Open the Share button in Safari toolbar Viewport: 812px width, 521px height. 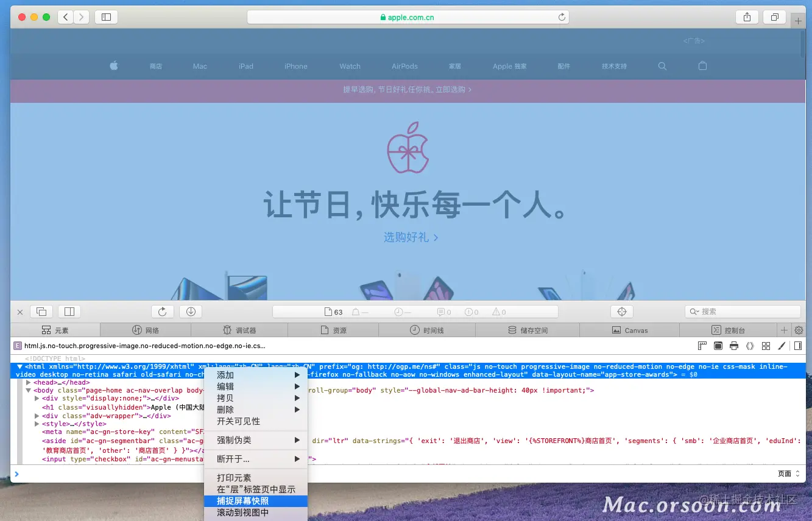point(747,17)
